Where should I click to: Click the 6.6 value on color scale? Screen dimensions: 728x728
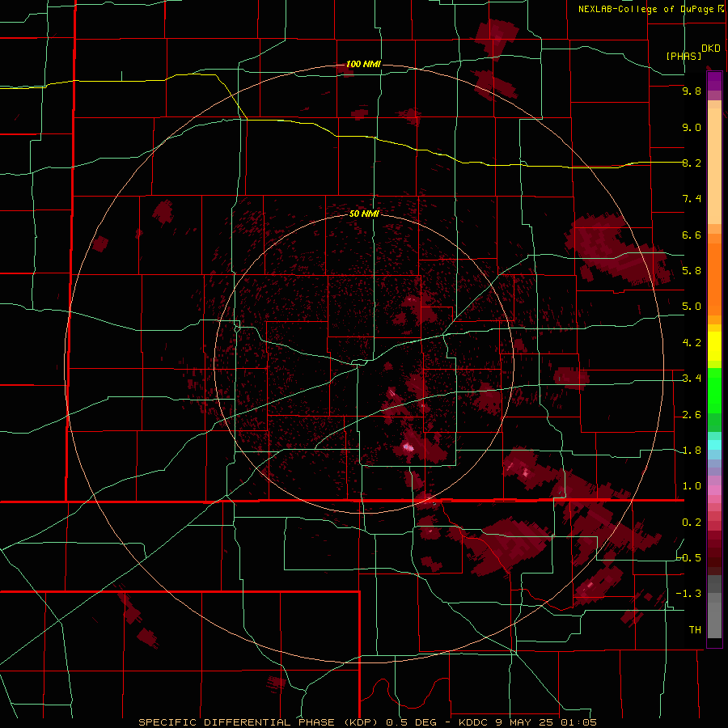click(x=692, y=235)
